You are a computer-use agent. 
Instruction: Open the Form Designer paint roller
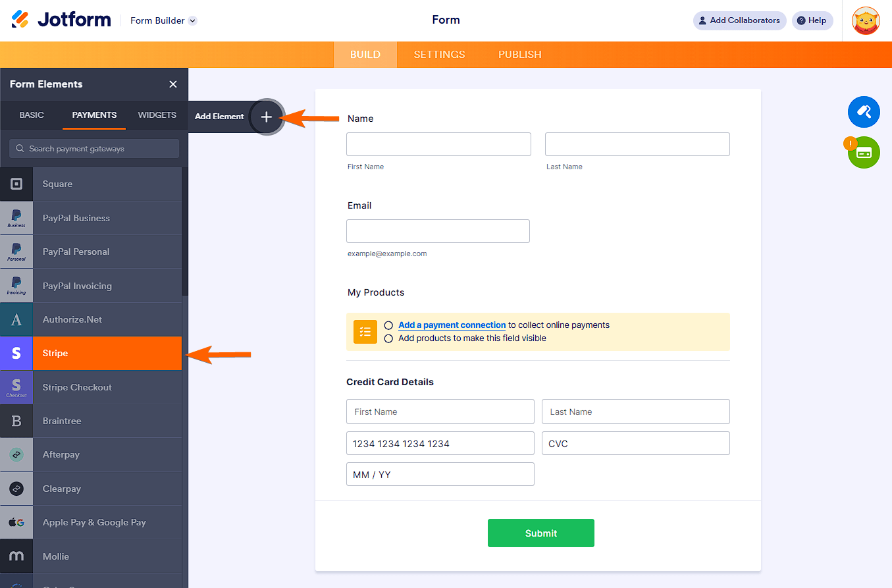pos(864,111)
